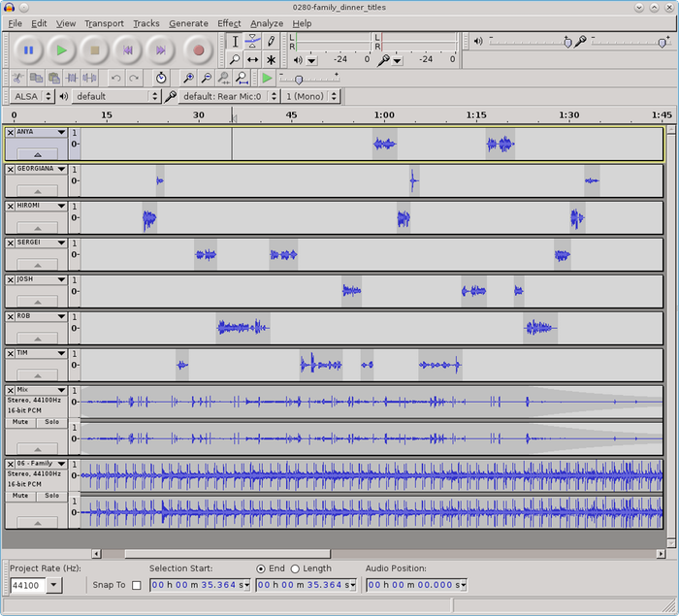Viewport: 679px width, 616px height.
Task: Open the Transport menu
Action: [x=104, y=23]
